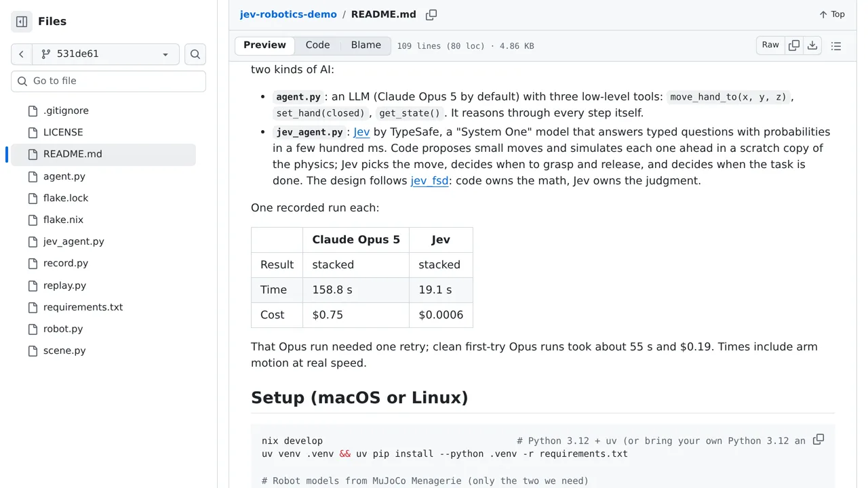The height and width of the screenshot is (488, 868).
Task: Download the raw file icon
Action: 812,45
